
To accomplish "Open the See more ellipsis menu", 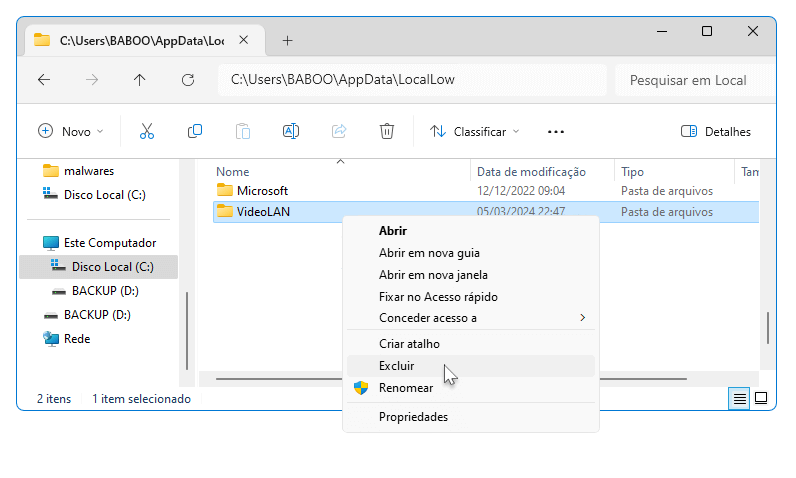I will click(556, 132).
